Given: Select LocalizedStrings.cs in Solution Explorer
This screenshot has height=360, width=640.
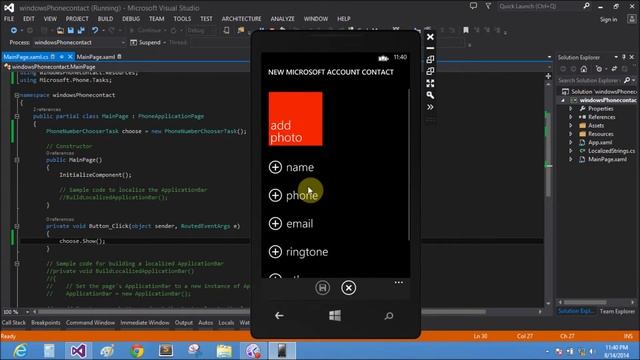Looking at the screenshot, I should [x=611, y=151].
